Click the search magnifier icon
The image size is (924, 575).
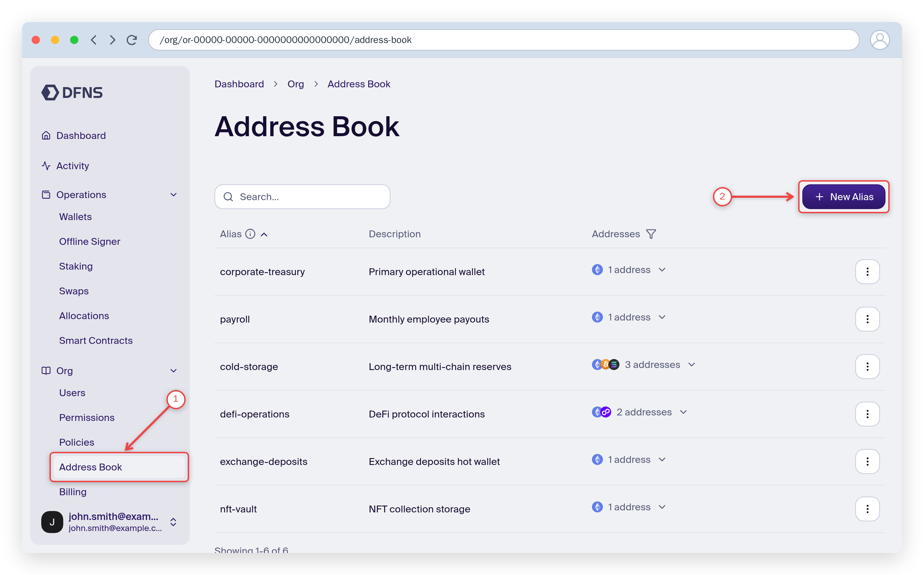pyautogui.click(x=228, y=197)
